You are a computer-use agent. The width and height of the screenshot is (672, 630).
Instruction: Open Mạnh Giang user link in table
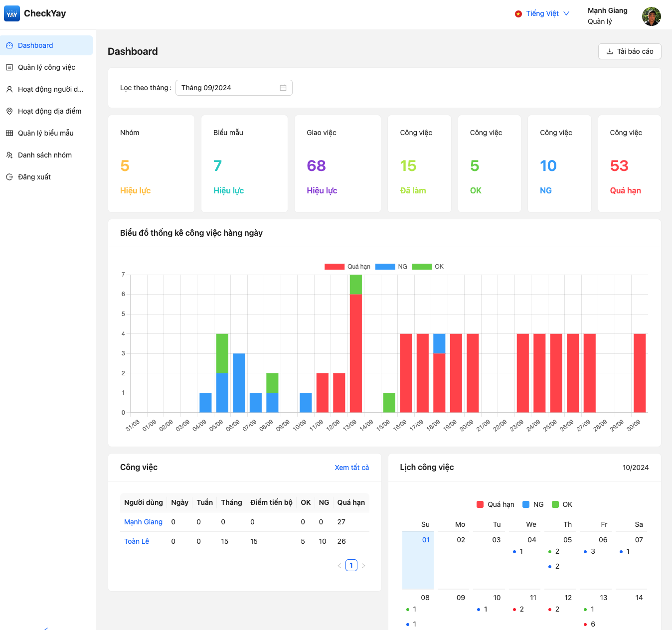(143, 522)
